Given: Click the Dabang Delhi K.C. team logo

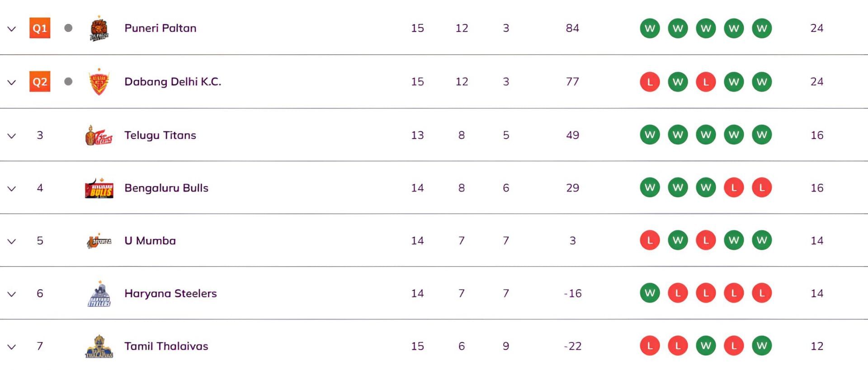Looking at the screenshot, I should point(99,82).
